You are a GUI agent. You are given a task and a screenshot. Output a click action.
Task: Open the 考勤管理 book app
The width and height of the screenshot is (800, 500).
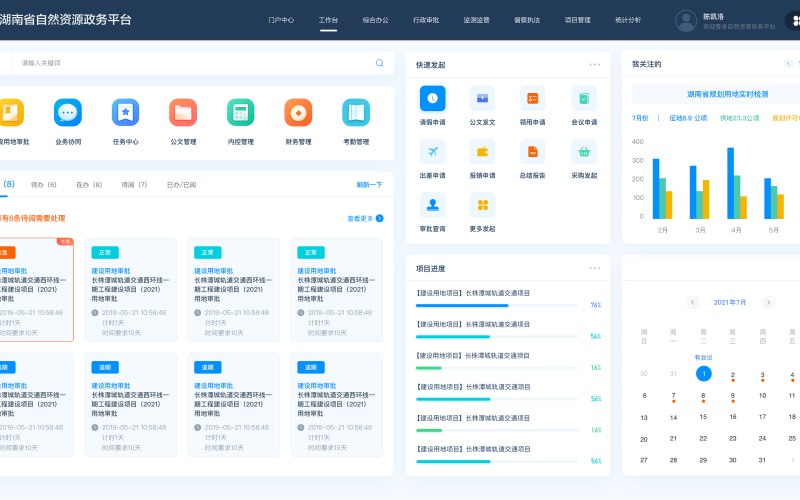[x=356, y=112]
